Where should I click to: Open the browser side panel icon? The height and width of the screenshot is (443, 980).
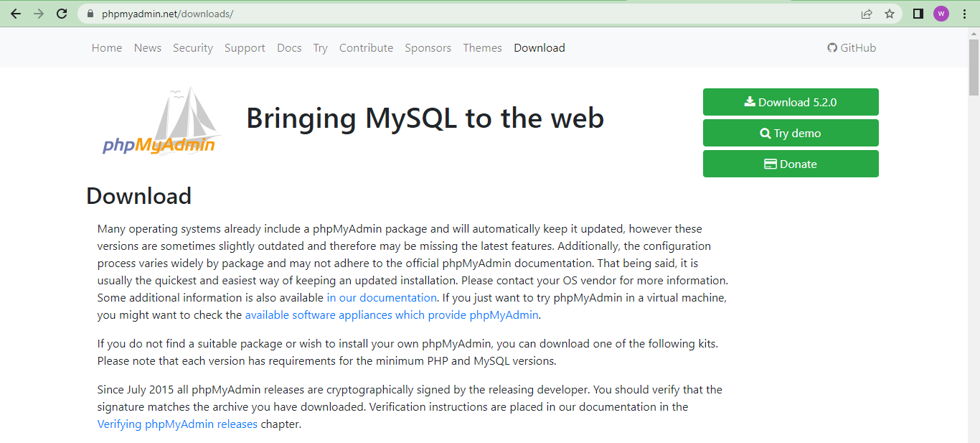(x=918, y=14)
